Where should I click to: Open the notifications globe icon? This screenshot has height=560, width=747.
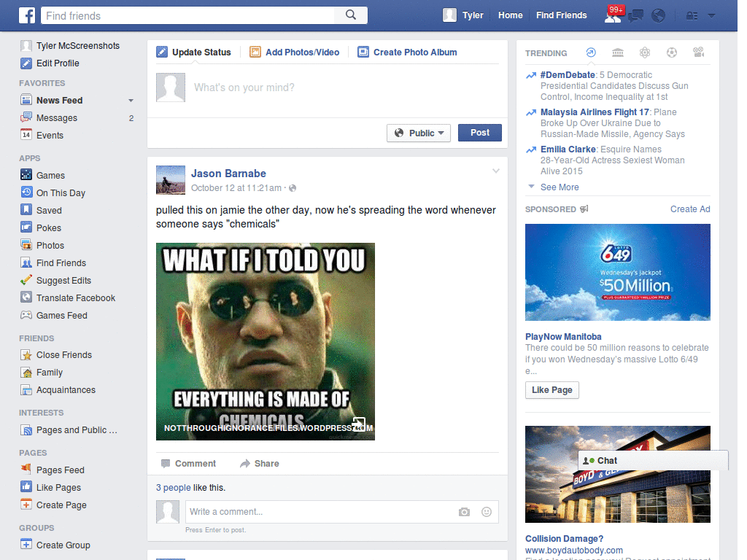tap(659, 16)
